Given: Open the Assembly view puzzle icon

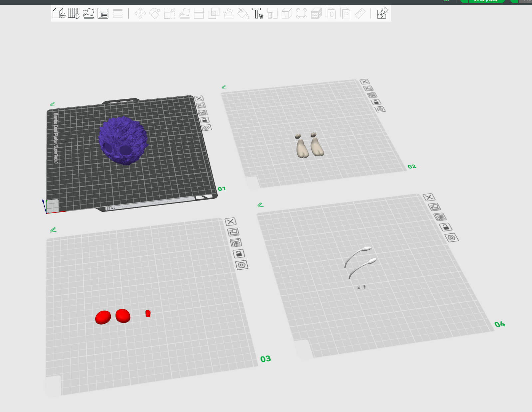Looking at the screenshot, I should (x=382, y=13).
